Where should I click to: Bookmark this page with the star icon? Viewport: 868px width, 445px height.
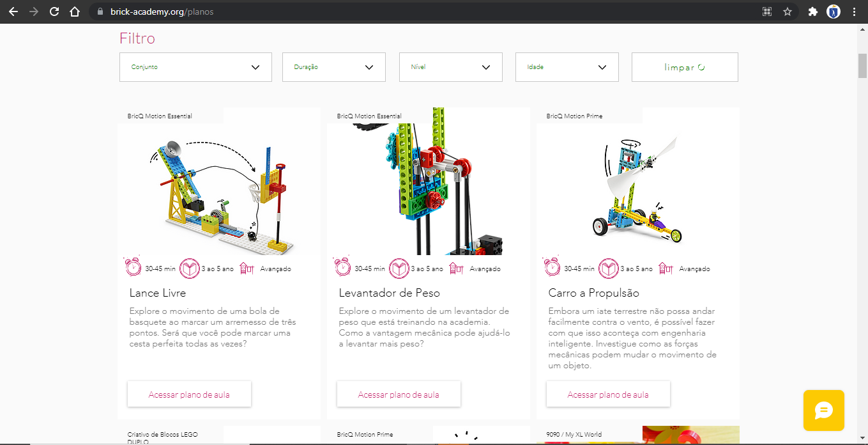pyautogui.click(x=788, y=12)
